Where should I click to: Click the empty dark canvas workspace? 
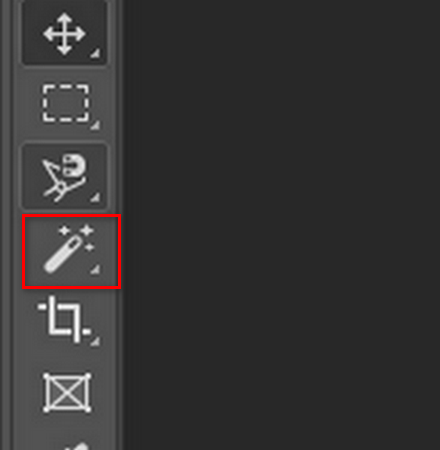click(282, 225)
